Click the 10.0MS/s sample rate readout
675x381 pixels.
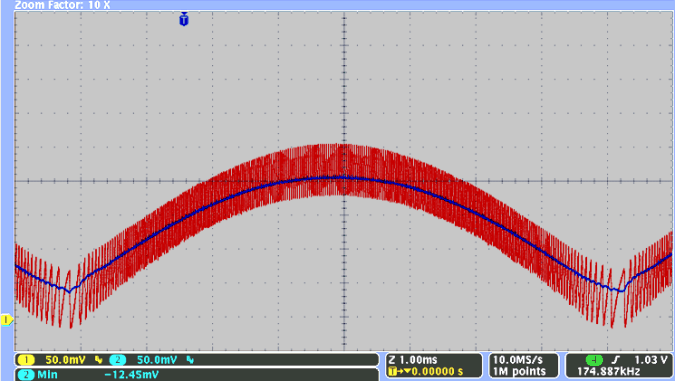tap(517, 360)
